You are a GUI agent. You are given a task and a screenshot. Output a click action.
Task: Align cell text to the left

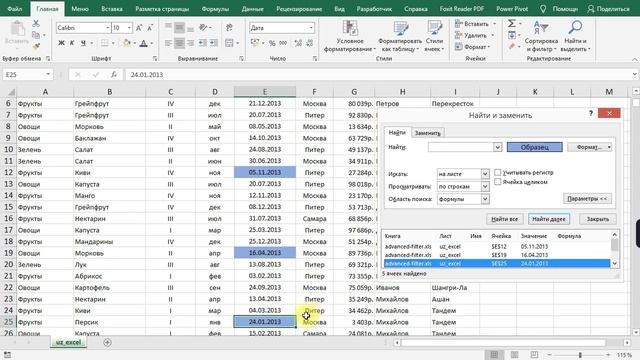(168, 43)
